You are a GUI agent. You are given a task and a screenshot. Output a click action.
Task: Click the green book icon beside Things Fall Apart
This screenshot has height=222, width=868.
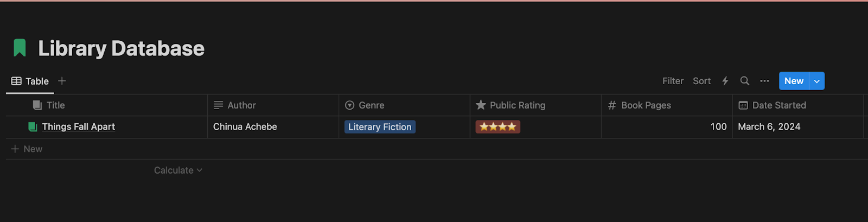point(33,127)
